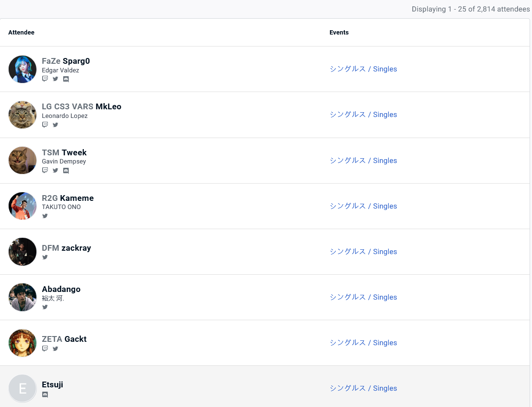Select the Abadango attendee name
Screen dimensions: 532x407
click(61, 289)
